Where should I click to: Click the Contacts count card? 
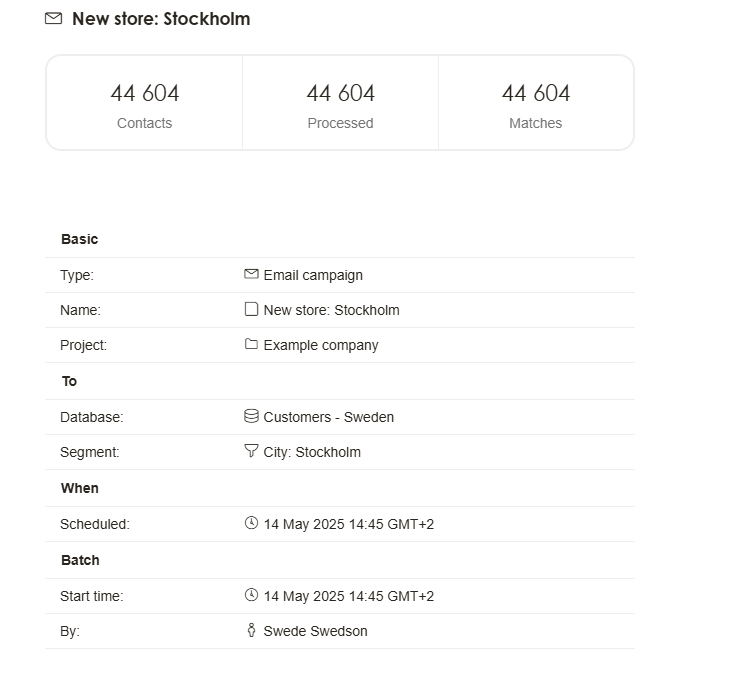pyautogui.click(x=145, y=103)
